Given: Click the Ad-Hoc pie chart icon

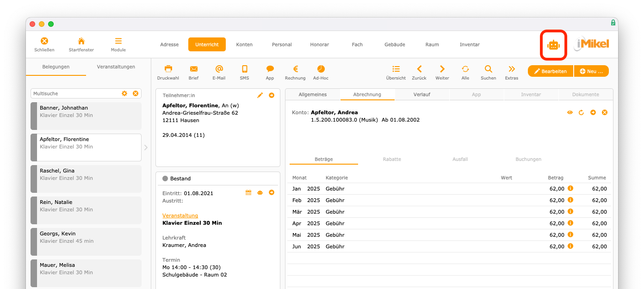Looking at the screenshot, I should point(321,69).
